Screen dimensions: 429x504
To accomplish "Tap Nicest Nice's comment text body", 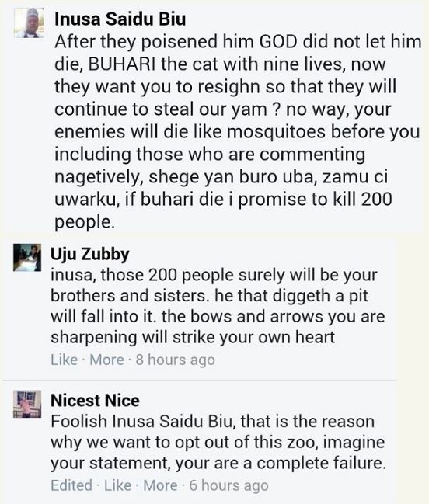I will (x=218, y=443).
